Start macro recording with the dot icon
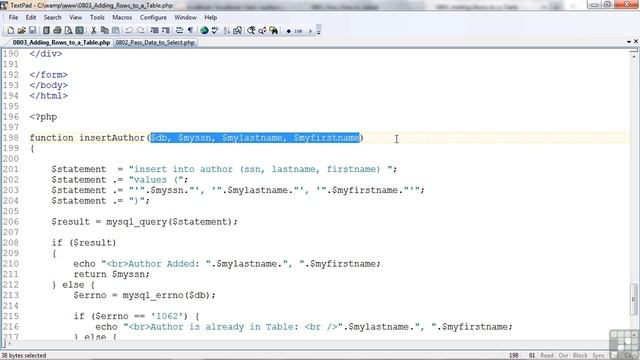 point(289,31)
